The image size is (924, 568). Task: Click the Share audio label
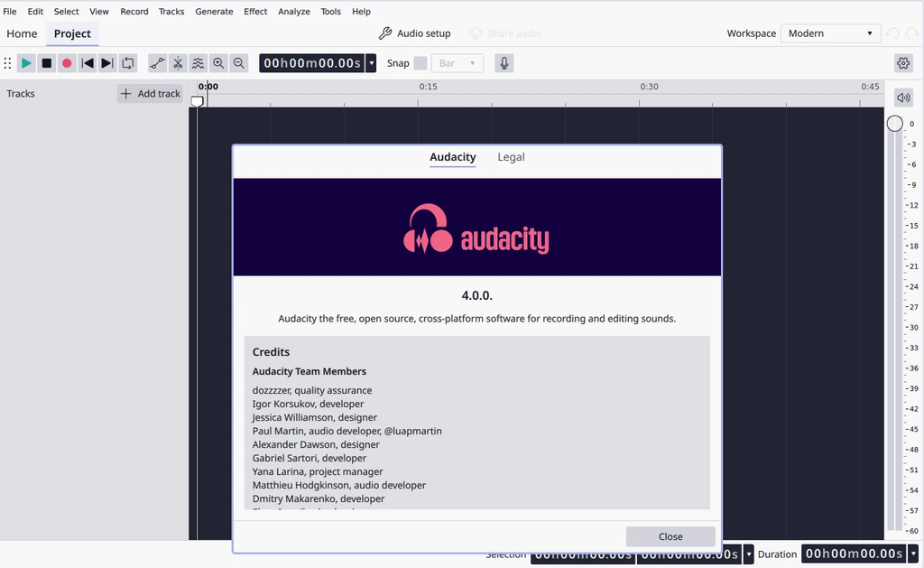point(513,33)
